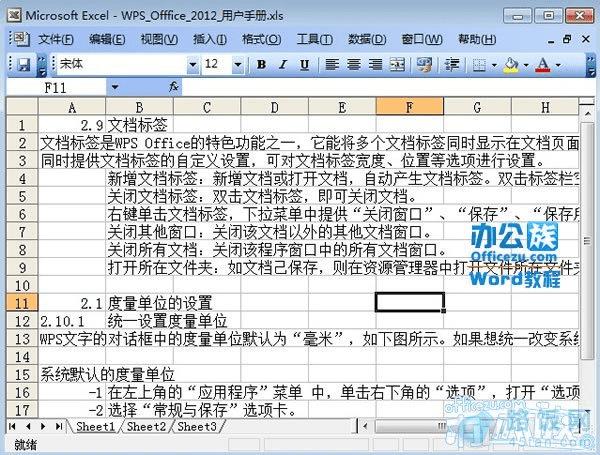Open 格式(O) menu
This screenshot has width=600, height=455.
point(262,39)
